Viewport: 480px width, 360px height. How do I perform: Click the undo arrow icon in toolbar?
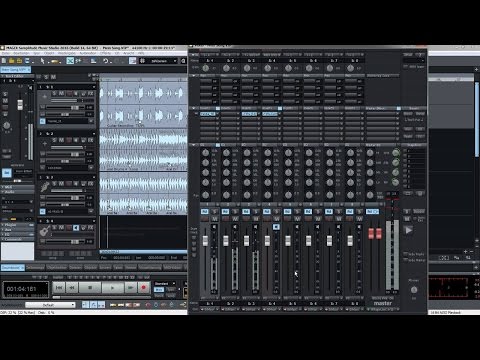tap(106, 61)
